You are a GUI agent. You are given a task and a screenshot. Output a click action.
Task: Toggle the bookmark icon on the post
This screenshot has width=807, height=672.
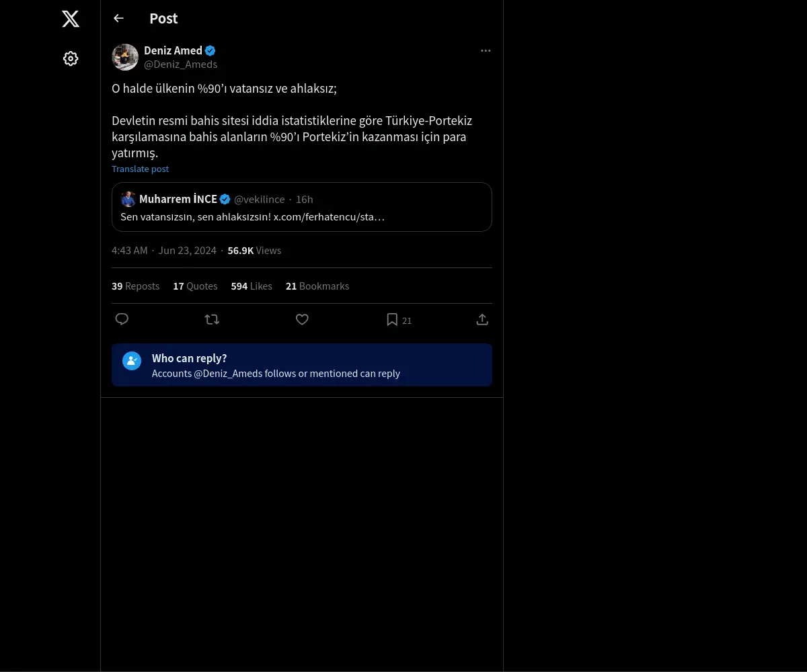tap(392, 320)
